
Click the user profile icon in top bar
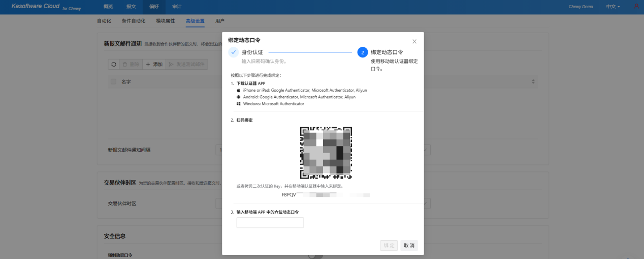coord(636,7)
